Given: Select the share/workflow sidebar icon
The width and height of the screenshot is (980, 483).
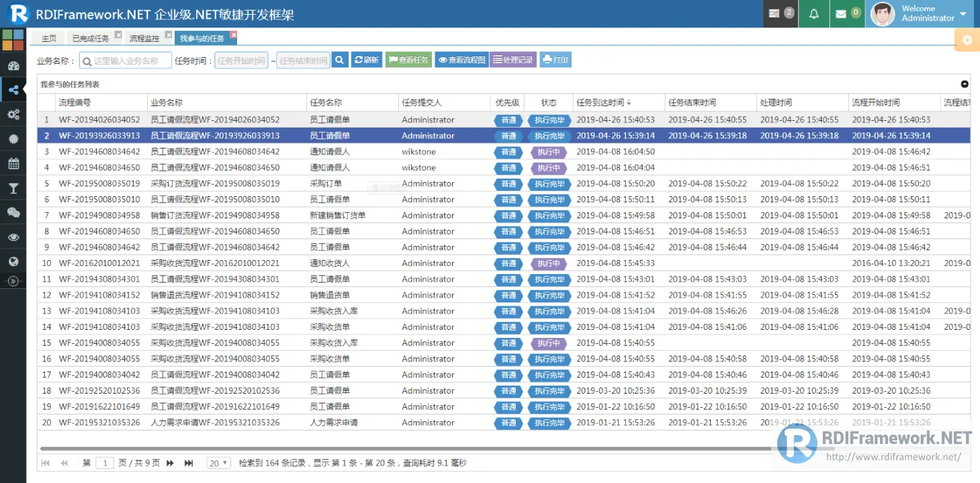Looking at the screenshot, I should tap(13, 89).
